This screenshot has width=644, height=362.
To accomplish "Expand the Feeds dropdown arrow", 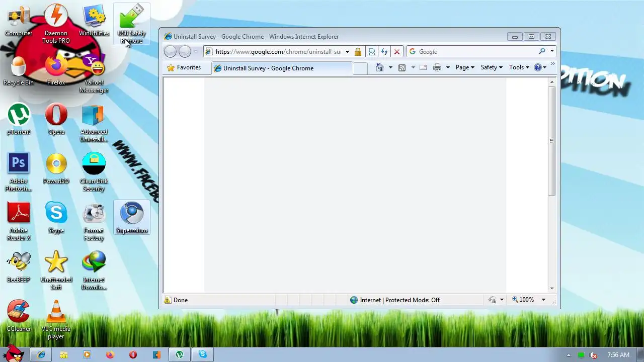I will pyautogui.click(x=413, y=67).
